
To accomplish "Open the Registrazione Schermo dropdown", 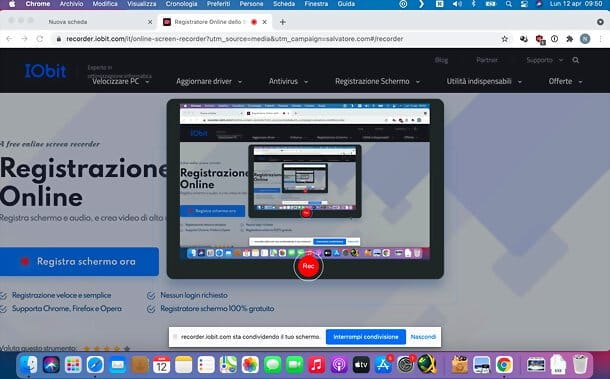I will 377,81.
